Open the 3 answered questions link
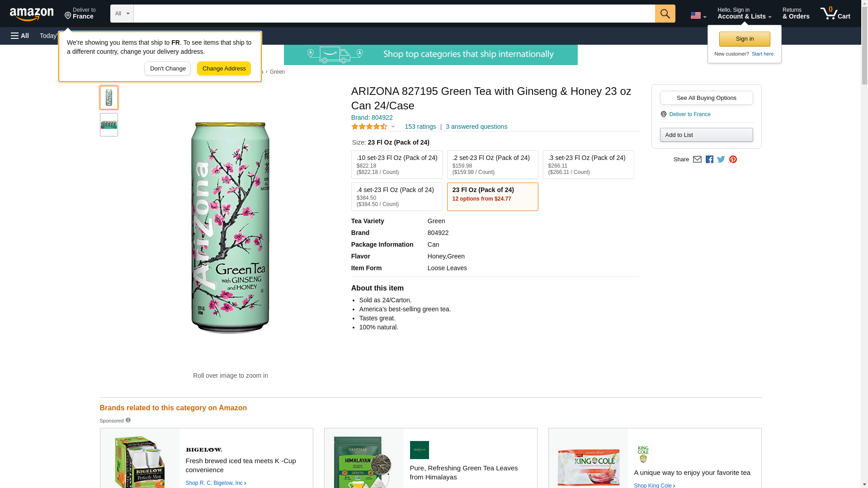 tap(476, 127)
